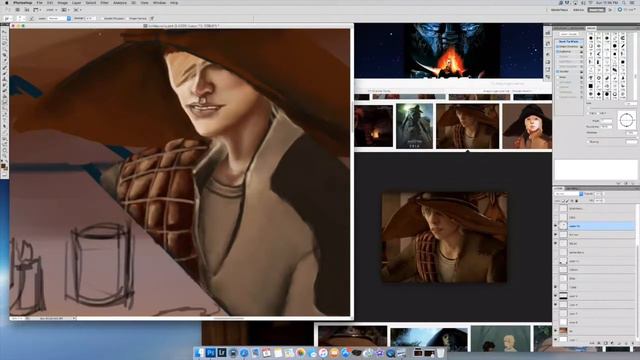Toggle Shape Dynamics checkbox

click(x=558, y=47)
